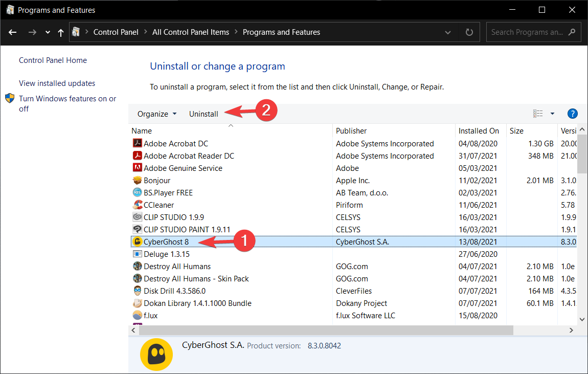Click the horizontal scrollbar thumb
Screen dimensions: 588x374
[326, 330]
